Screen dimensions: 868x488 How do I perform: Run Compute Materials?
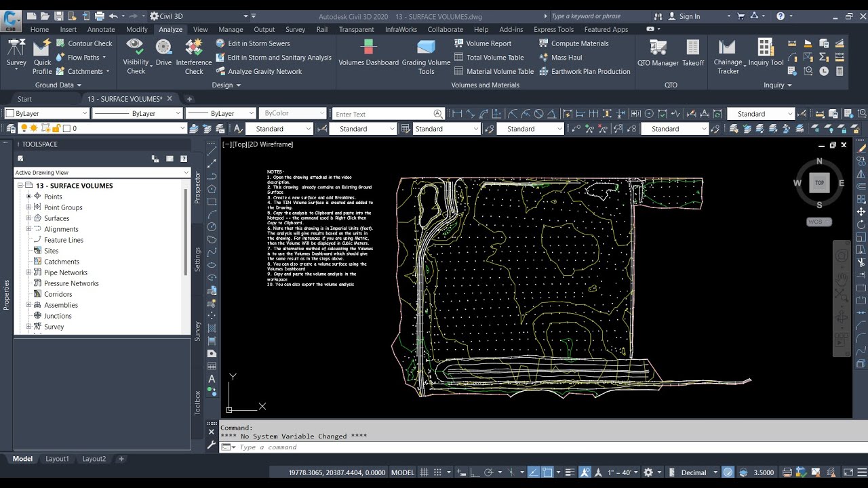pos(574,43)
